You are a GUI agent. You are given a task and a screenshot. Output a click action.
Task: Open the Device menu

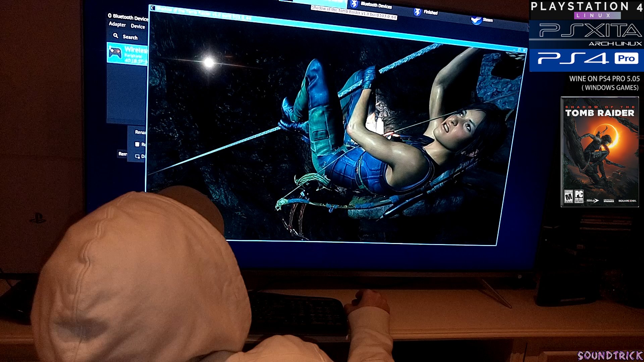pyautogui.click(x=138, y=26)
